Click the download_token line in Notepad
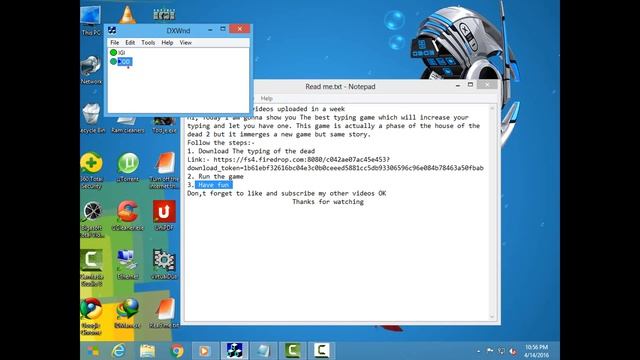The width and height of the screenshot is (640, 360). pyautogui.click(x=336, y=168)
